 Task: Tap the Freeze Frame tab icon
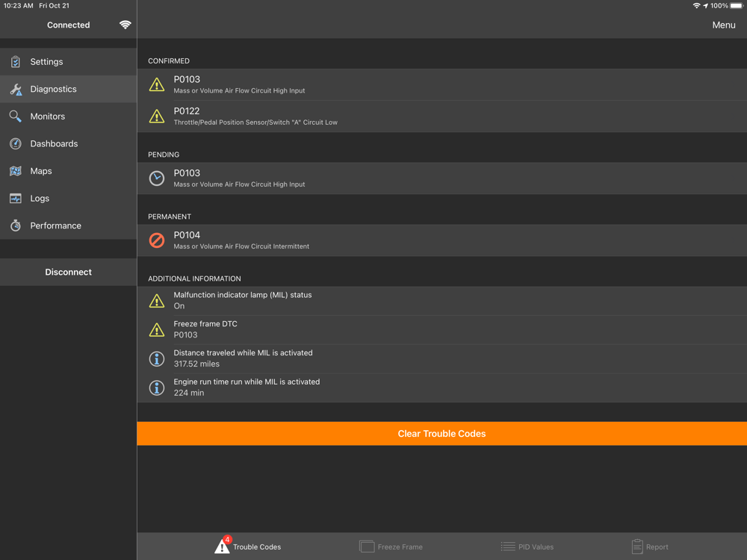(x=367, y=547)
